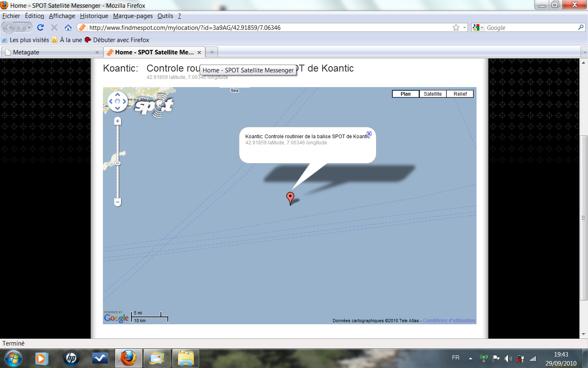Close the Koantic map info bubble
The image size is (588, 368).
(x=369, y=134)
